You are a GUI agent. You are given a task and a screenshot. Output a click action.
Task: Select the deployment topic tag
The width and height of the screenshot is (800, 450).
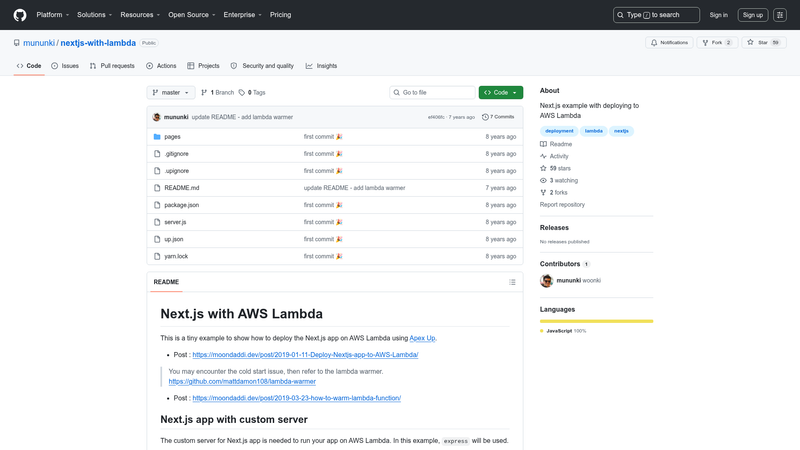559,131
